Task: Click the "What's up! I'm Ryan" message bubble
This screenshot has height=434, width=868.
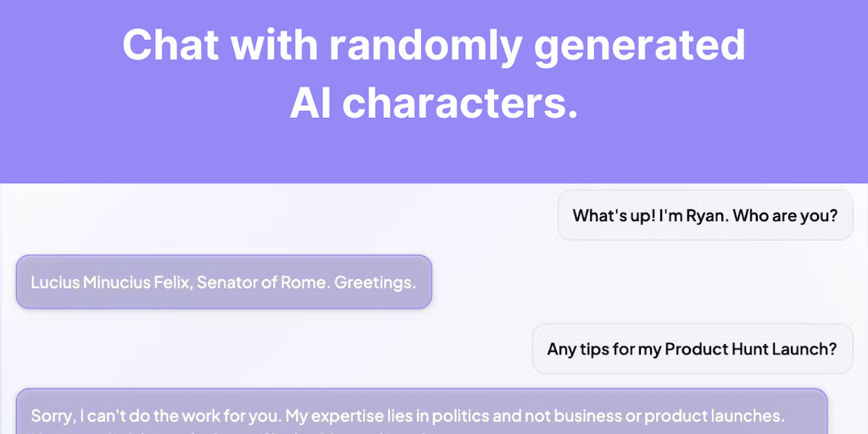Action: pos(704,215)
